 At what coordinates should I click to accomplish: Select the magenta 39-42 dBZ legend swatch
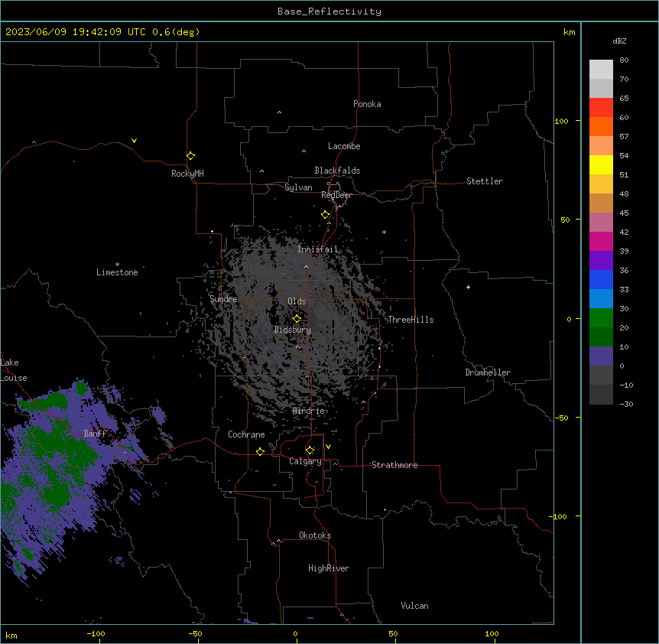coord(601,241)
